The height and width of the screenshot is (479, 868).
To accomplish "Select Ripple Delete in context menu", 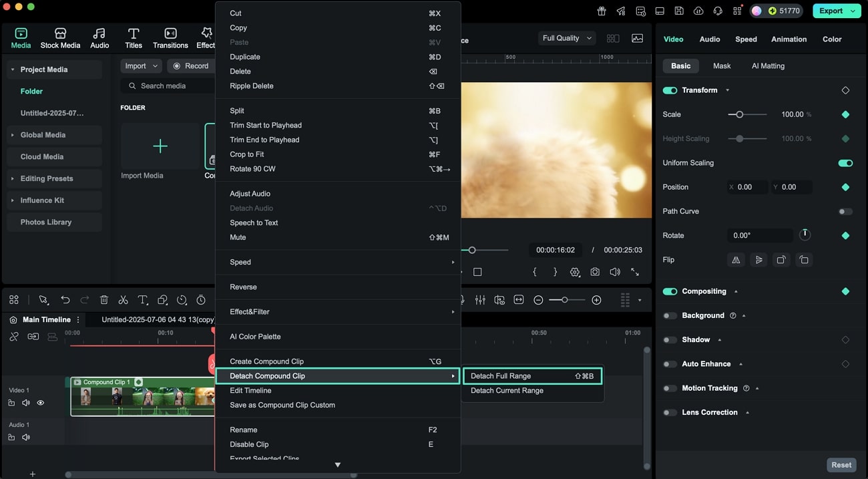I will click(x=337, y=86).
